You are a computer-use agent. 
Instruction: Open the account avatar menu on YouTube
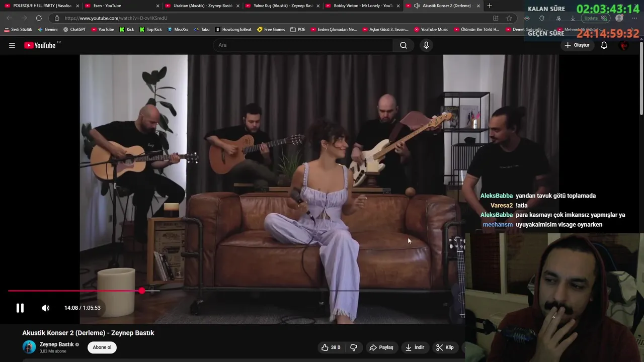(624, 45)
